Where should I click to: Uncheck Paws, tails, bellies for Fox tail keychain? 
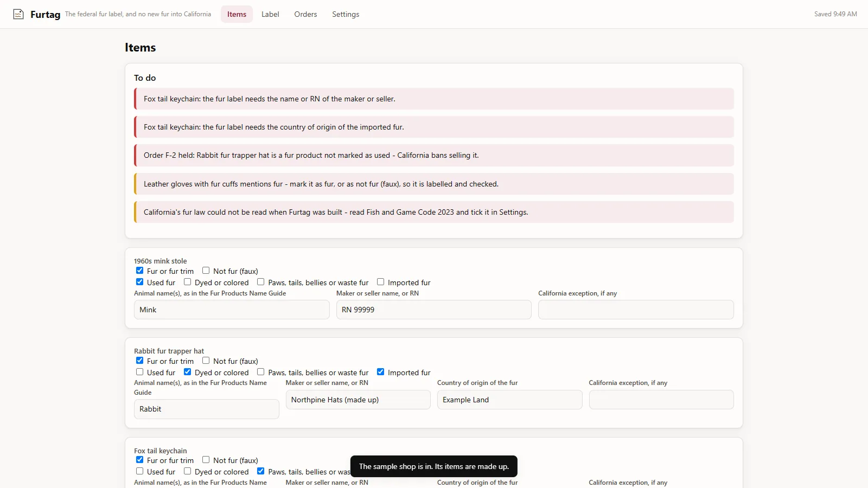[260, 471]
